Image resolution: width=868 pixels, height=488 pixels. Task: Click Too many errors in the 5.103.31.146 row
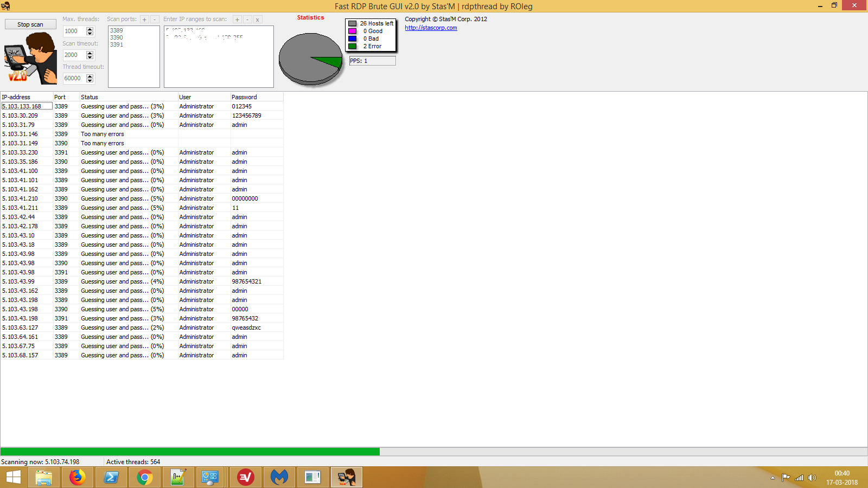point(103,134)
